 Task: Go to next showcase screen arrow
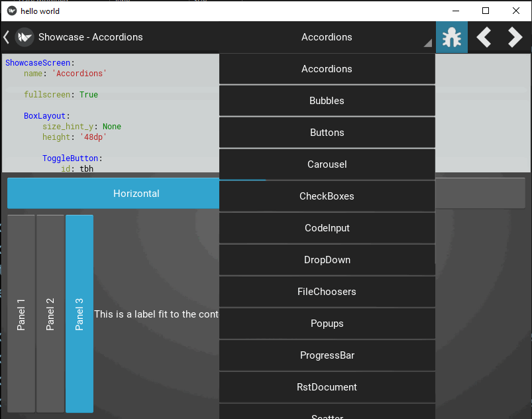click(515, 37)
